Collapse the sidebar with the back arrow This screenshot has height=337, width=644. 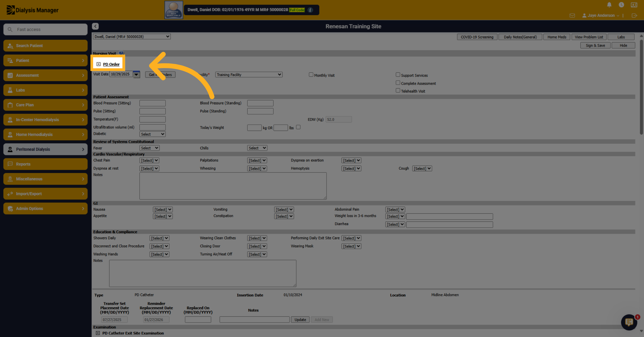point(95,26)
